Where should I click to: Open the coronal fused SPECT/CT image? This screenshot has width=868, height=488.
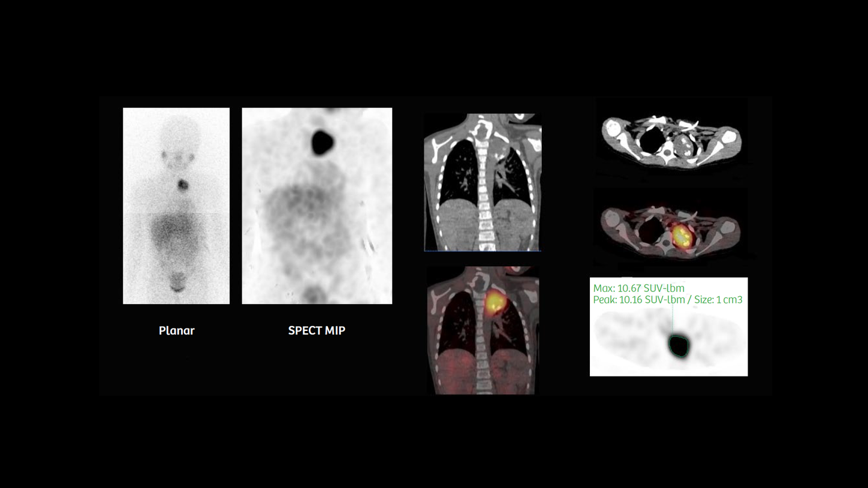[483, 330]
